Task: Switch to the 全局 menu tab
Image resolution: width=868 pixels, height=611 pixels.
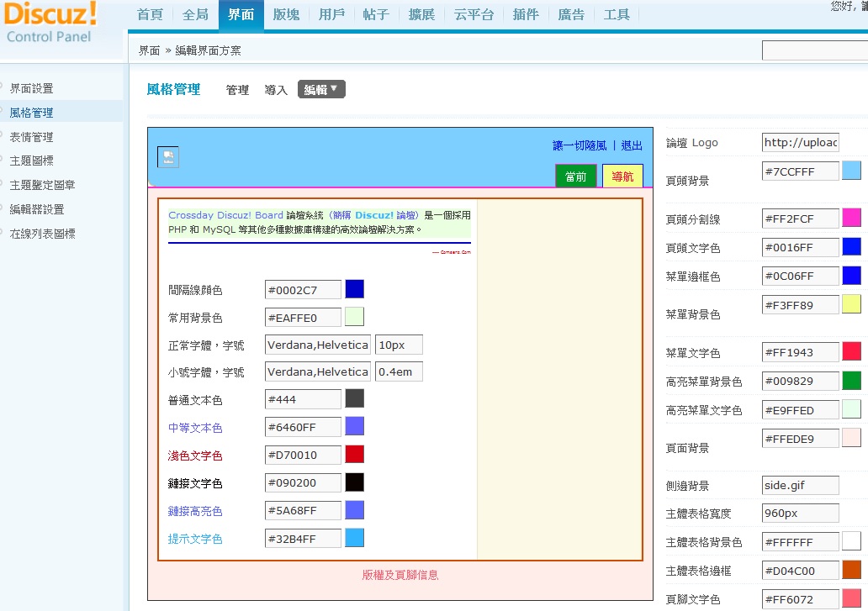Action: pyautogui.click(x=195, y=15)
